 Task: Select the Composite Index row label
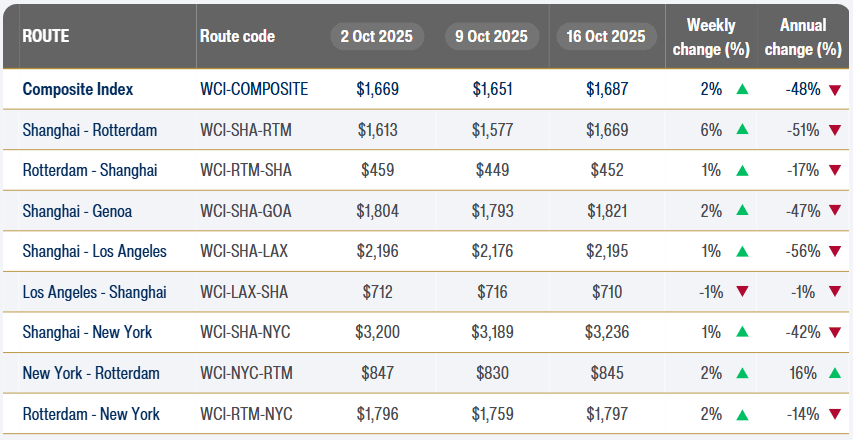[x=78, y=89]
